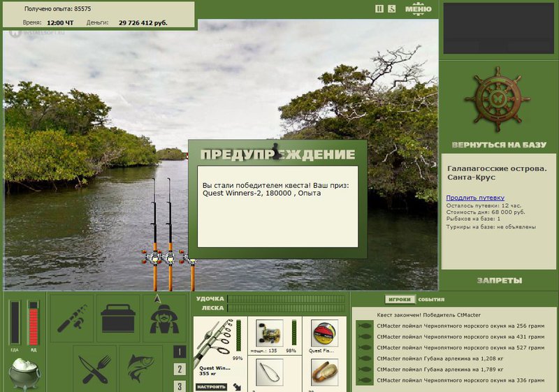Select rod slot 3
This screenshot has width=559, height=392.
coord(180,386)
